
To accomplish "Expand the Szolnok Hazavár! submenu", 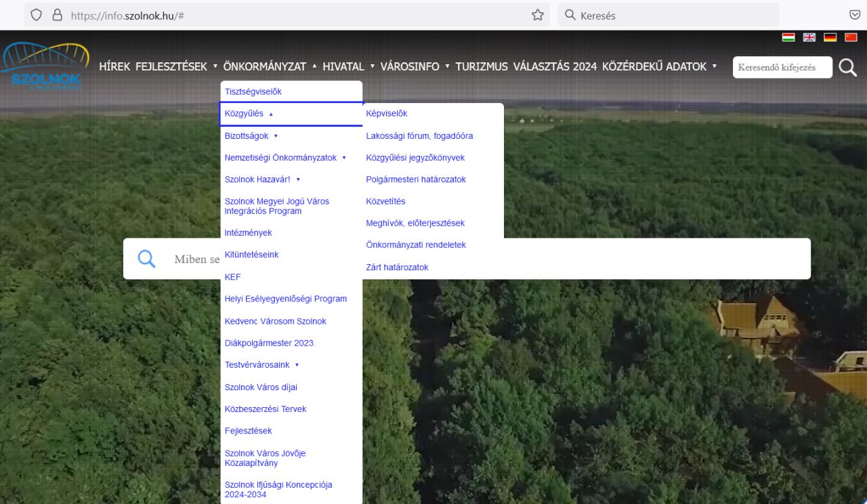I will [x=262, y=180].
